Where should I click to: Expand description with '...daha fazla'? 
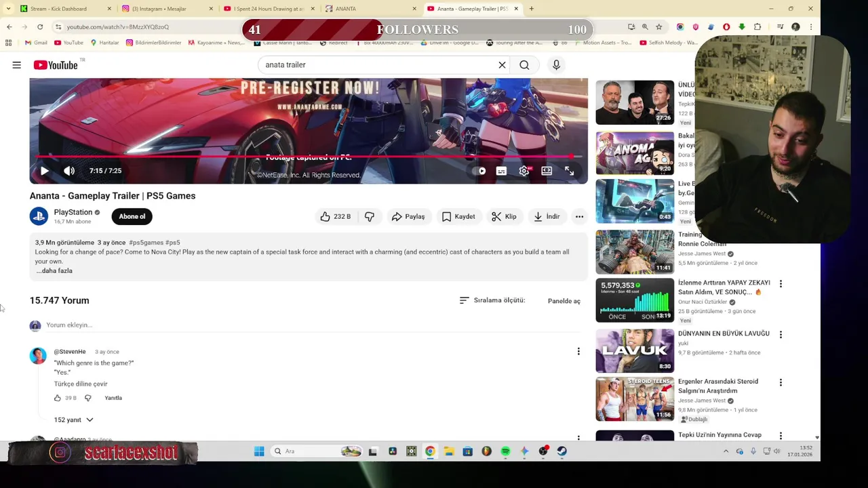(x=54, y=270)
